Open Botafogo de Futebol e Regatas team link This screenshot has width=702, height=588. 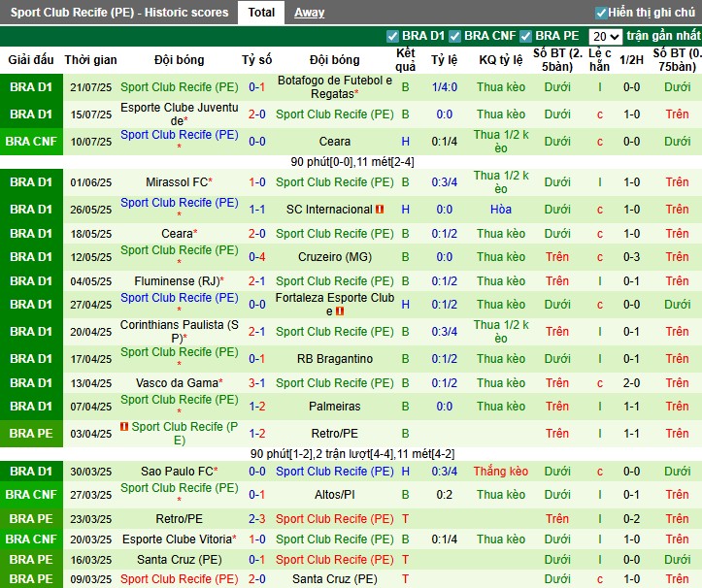click(x=334, y=87)
